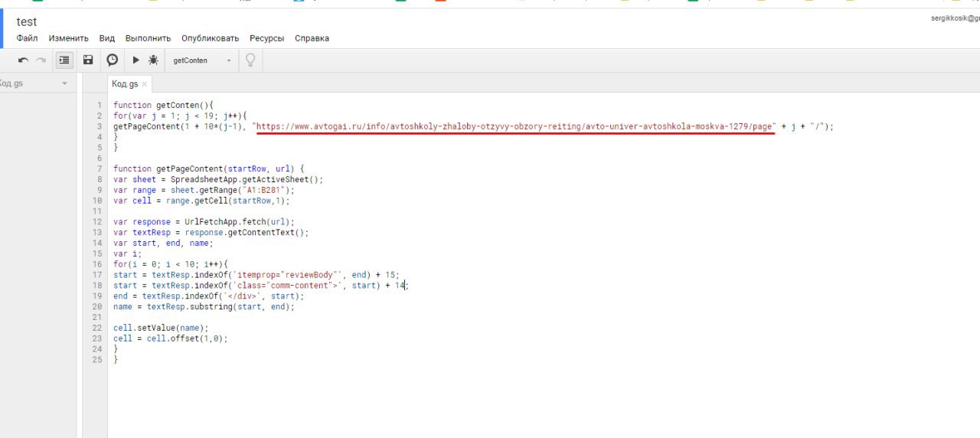Open the Вид menu
Image resolution: width=980 pixels, height=438 pixels.
pos(107,38)
